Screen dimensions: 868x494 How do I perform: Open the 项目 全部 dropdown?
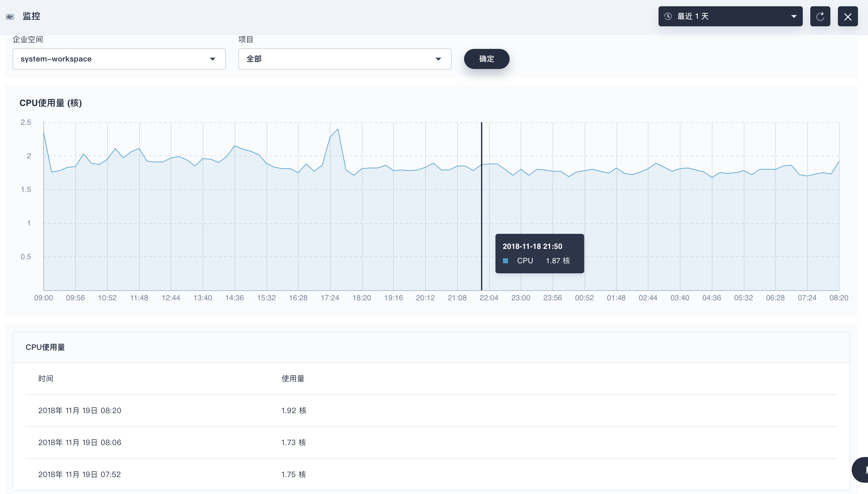tap(345, 59)
